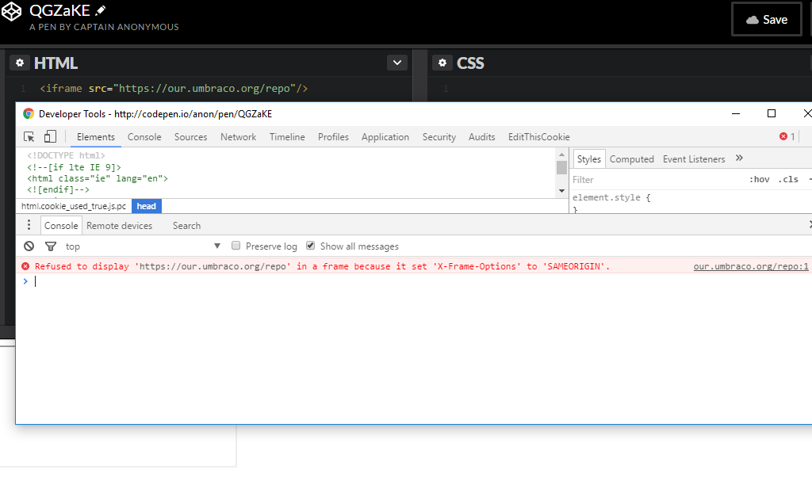The width and height of the screenshot is (812, 504).
Task: Open the Sources tab
Action: (190, 137)
